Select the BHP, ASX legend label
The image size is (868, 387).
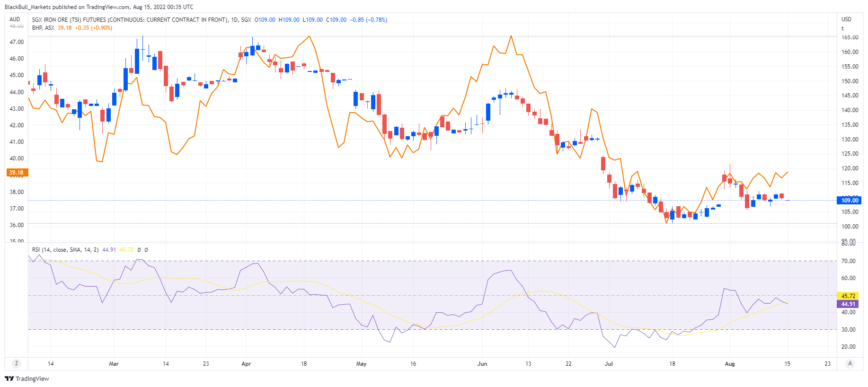[43, 28]
